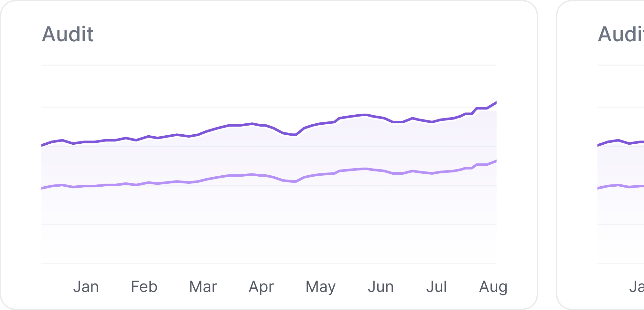This screenshot has width=644, height=310.
Task: Click the Jun month label
Action: (x=381, y=287)
